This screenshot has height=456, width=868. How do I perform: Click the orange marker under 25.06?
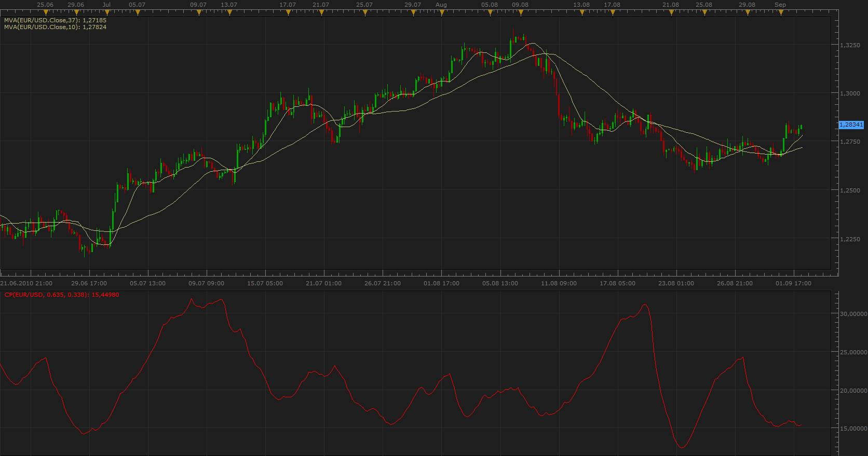(46, 12)
